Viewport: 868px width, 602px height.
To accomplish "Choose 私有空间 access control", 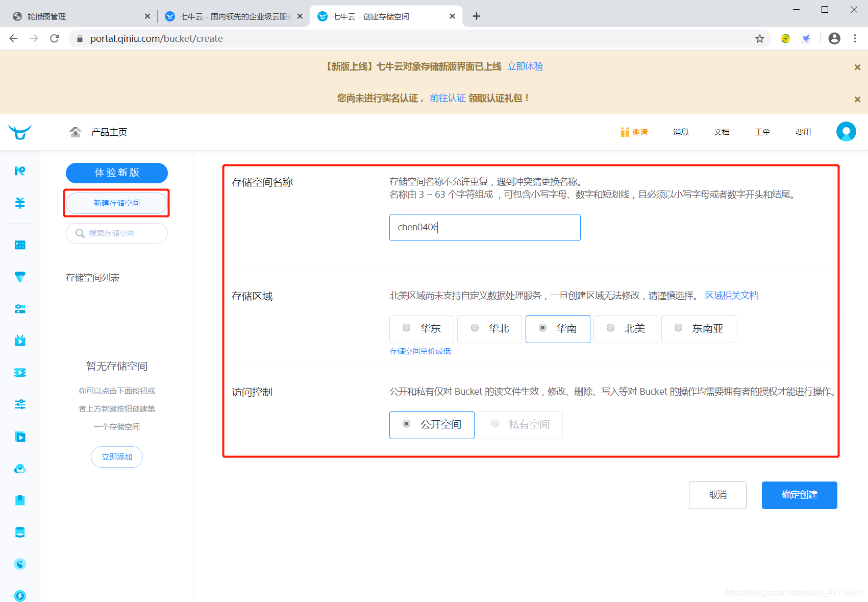I will tap(520, 425).
